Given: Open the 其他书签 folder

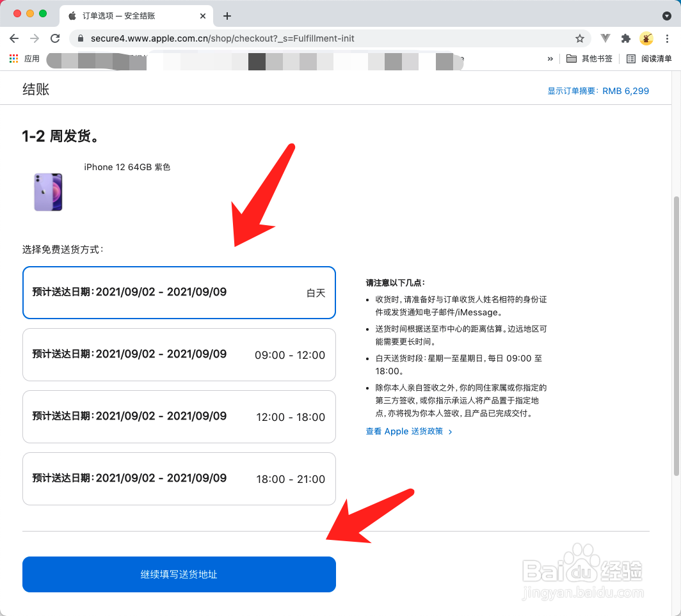Looking at the screenshot, I should pyautogui.click(x=589, y=59).
